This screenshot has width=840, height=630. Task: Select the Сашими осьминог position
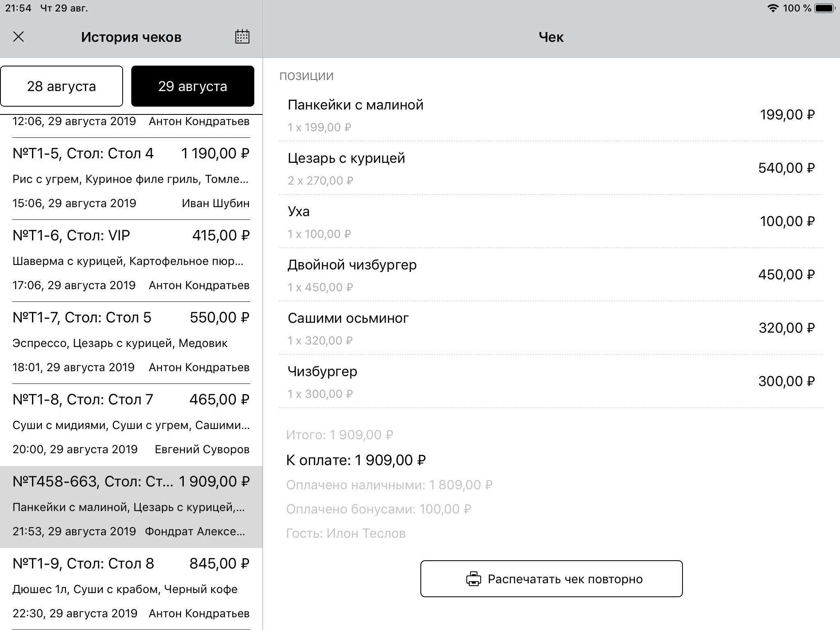(x=551, y=328)
